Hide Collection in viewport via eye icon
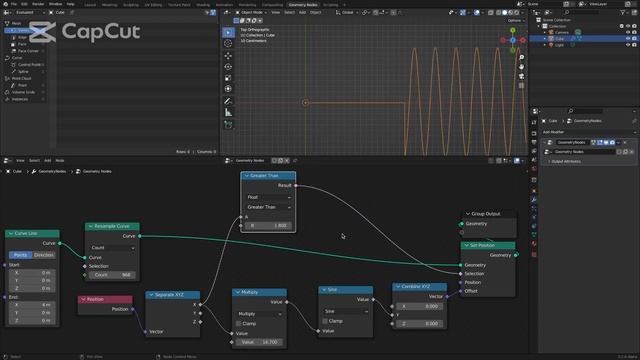Screen dimensions: 640x360 pyautogui.click(x=628, y=26)
